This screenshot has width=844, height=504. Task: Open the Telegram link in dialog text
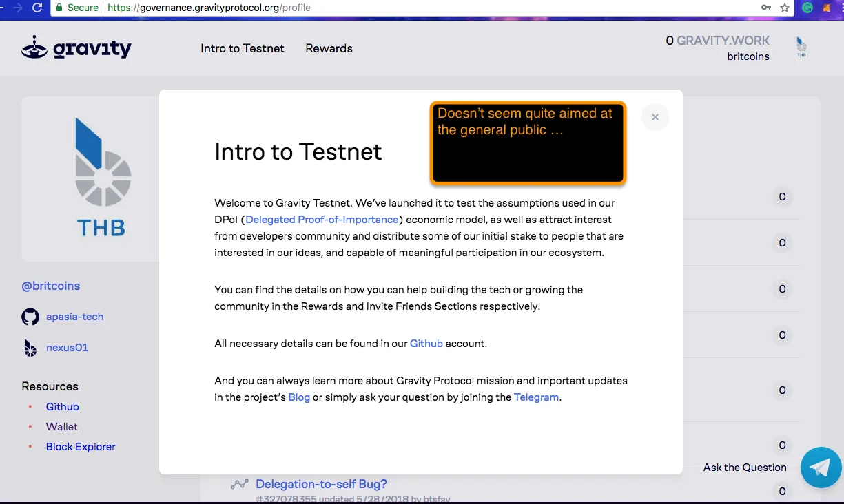tap(536, 397)
